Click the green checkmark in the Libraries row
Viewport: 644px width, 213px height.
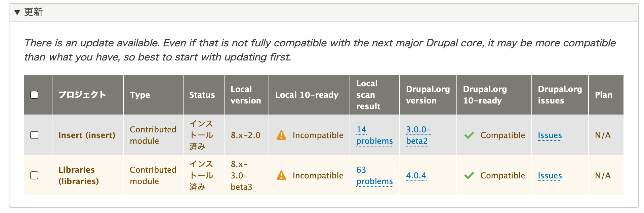coord(469,176)
